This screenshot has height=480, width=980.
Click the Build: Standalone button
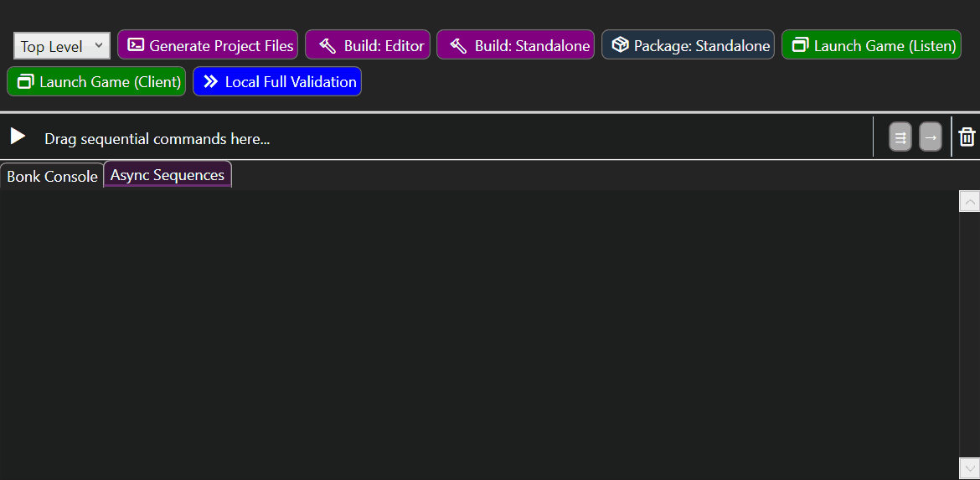516,45
